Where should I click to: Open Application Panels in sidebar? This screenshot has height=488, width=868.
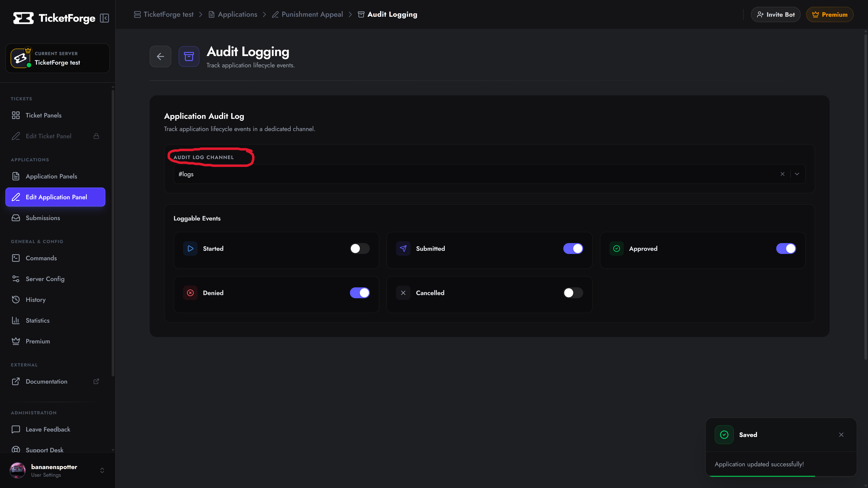pos(55,177)
